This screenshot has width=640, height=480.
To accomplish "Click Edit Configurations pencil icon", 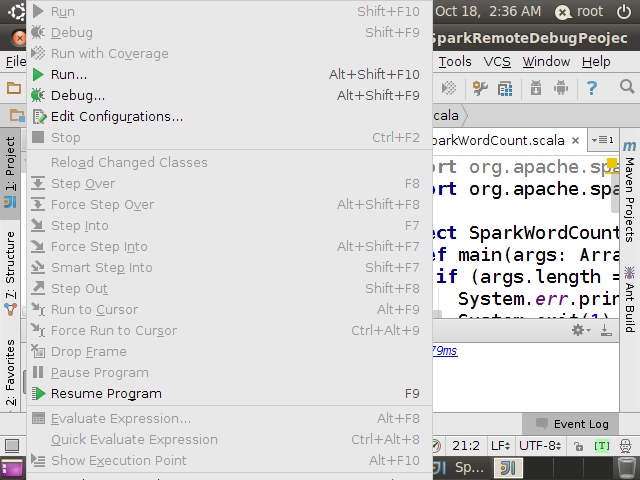I will click(39, 117).
